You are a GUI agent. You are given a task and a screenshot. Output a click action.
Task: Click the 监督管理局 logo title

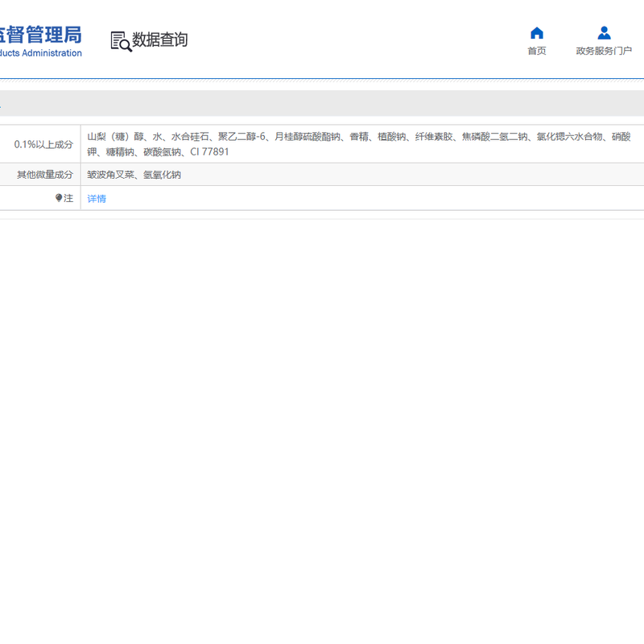42,35
